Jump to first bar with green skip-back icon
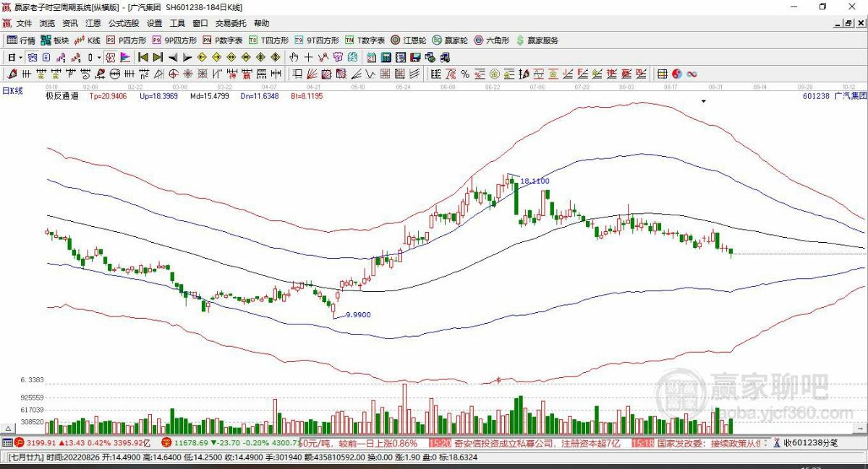The width and height of the screenshot is (868, 469). click(143, 56)
